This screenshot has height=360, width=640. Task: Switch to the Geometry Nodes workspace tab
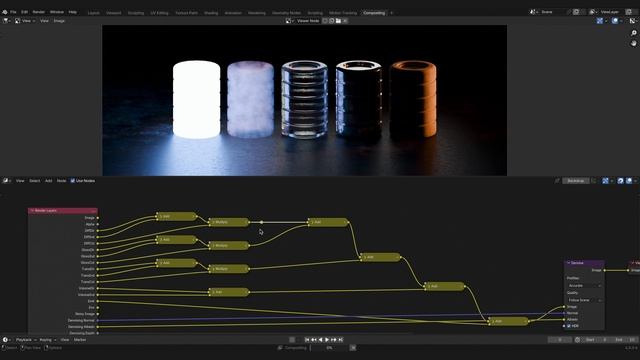point(287,13)
